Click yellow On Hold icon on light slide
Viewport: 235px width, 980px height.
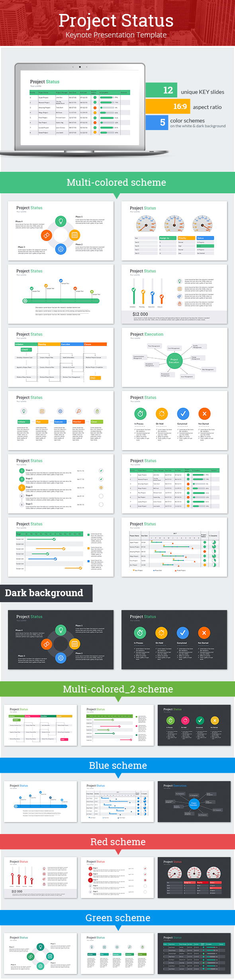click(x=161, y=414)
